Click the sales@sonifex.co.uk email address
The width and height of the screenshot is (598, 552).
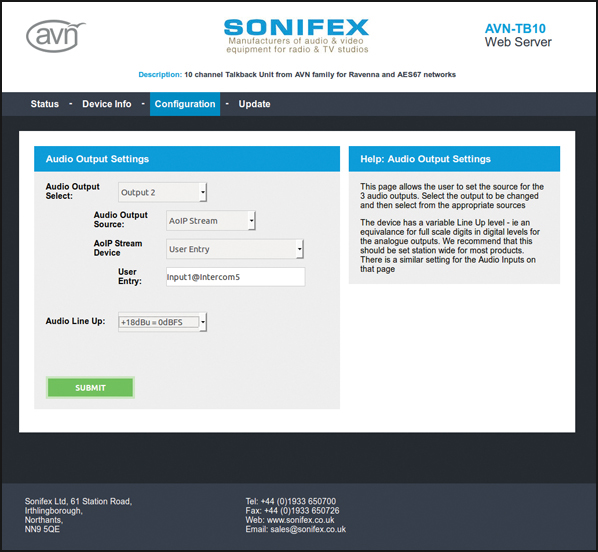pos(308,529)
